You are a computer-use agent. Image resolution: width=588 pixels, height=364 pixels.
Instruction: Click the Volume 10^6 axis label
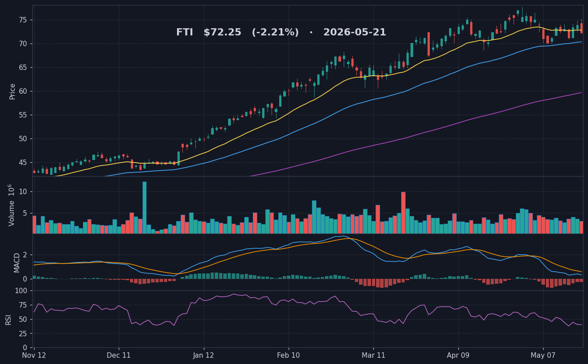[12, 205]
